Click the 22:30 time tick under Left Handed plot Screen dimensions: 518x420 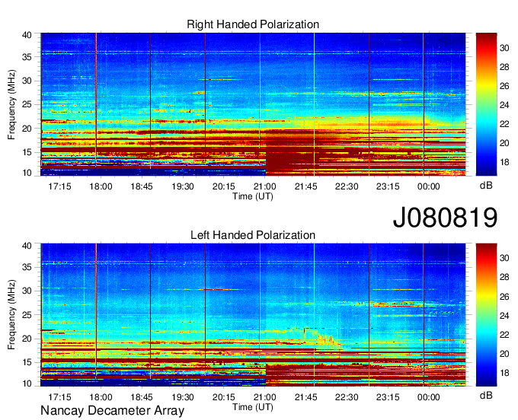tap(347, 397)
